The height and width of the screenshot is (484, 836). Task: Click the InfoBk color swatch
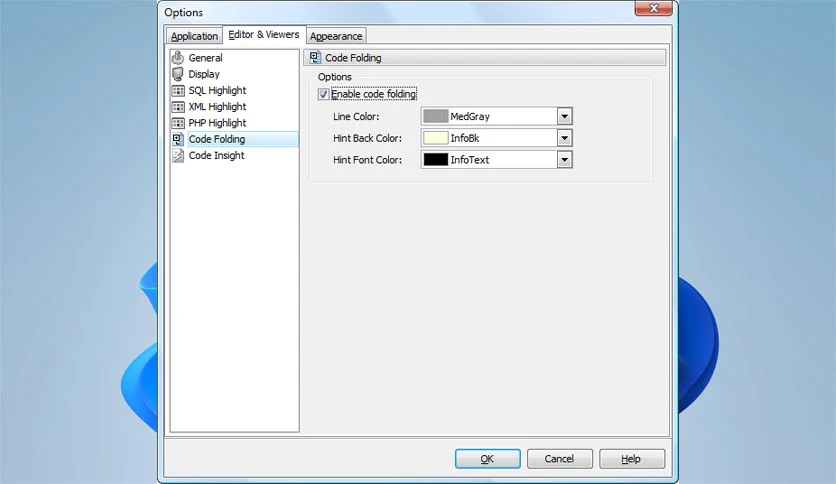point(436,138)
